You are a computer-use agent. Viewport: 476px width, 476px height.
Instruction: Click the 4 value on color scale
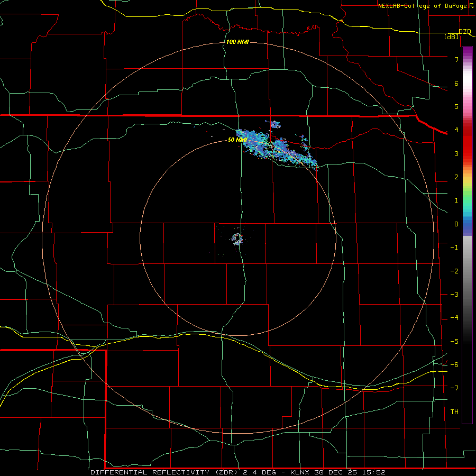pyautogui.click(x=456, y=130)
